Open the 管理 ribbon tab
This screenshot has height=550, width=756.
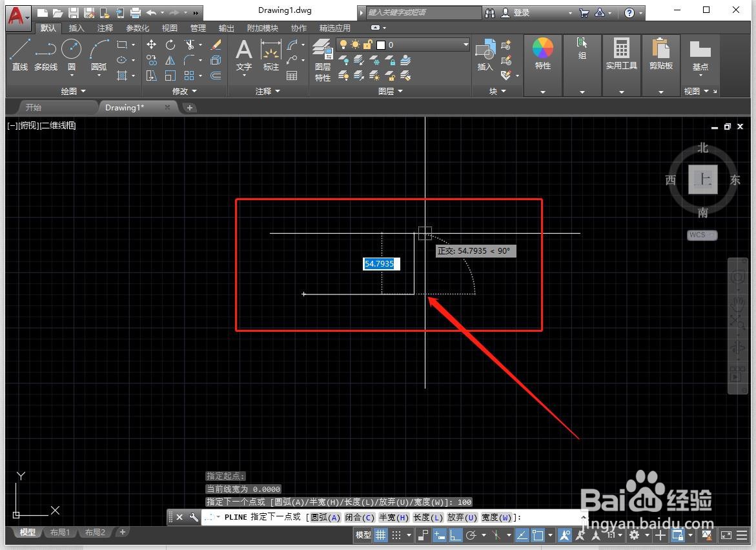[x=198, y=28]
